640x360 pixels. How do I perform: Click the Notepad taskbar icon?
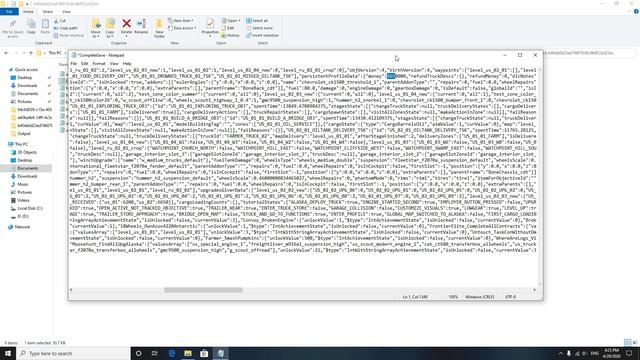click(221, 353)
